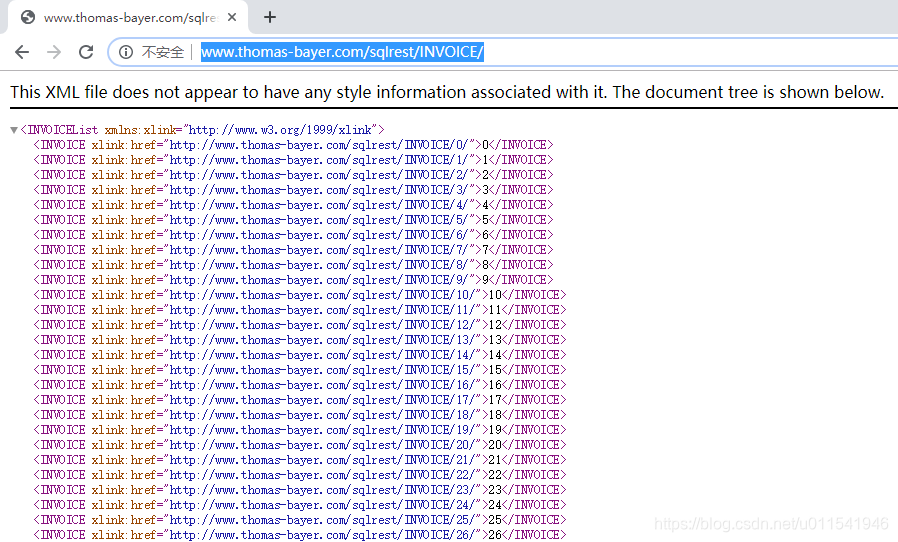Image resolution: width=898 pixels, height=542 pixels.
Task: Click the INVOICE/21/ row
Action: coord(300,459)
